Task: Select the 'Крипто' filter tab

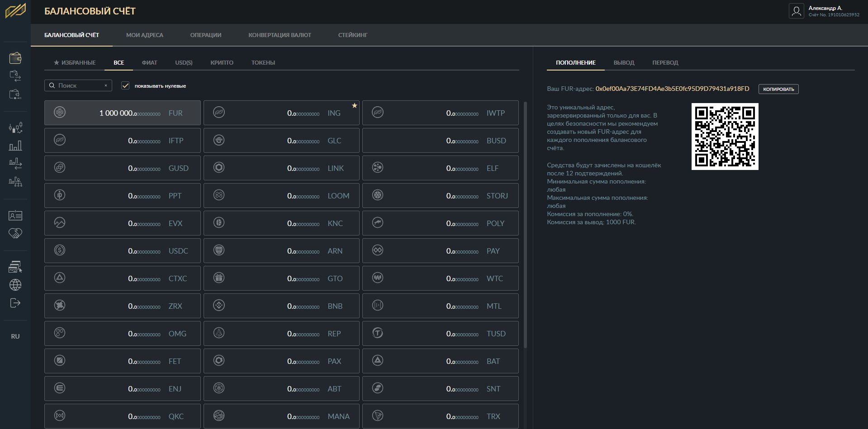Action: coord(222,63)
